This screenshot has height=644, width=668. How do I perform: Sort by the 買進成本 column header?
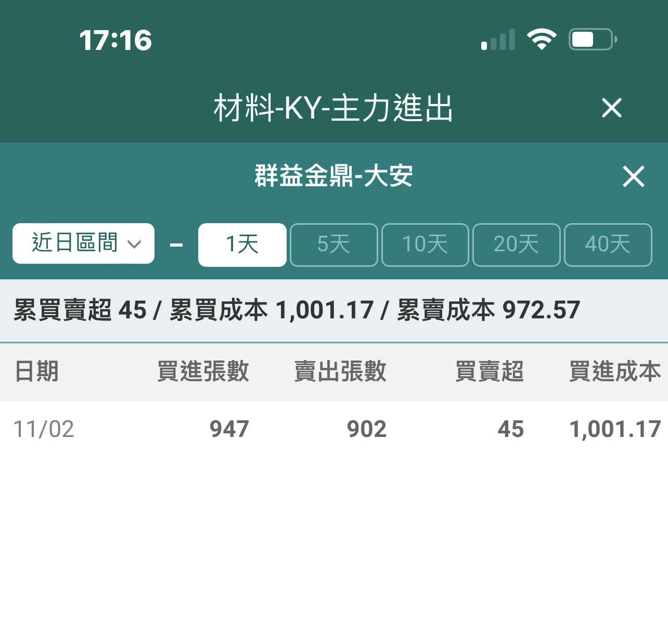tap(614, 371)
